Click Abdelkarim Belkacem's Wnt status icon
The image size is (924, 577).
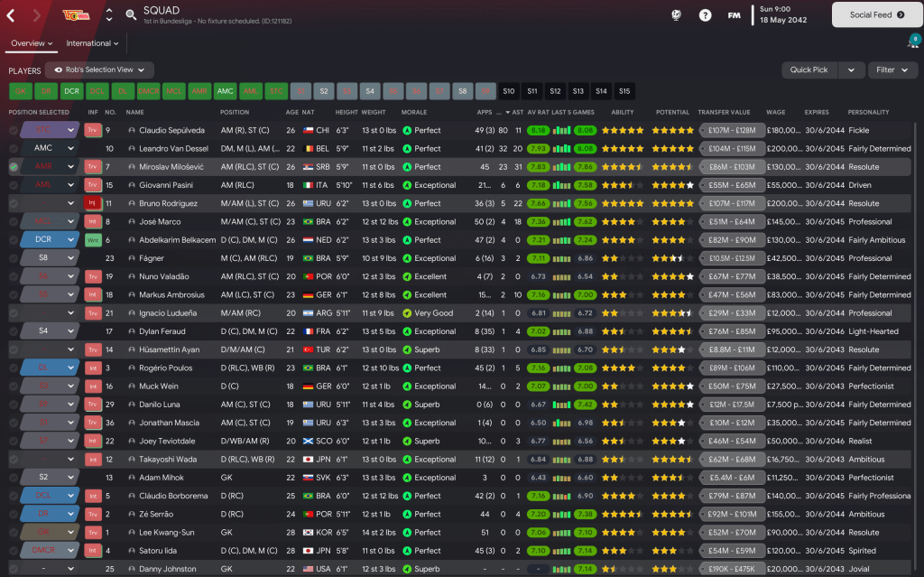coord(92,240)
